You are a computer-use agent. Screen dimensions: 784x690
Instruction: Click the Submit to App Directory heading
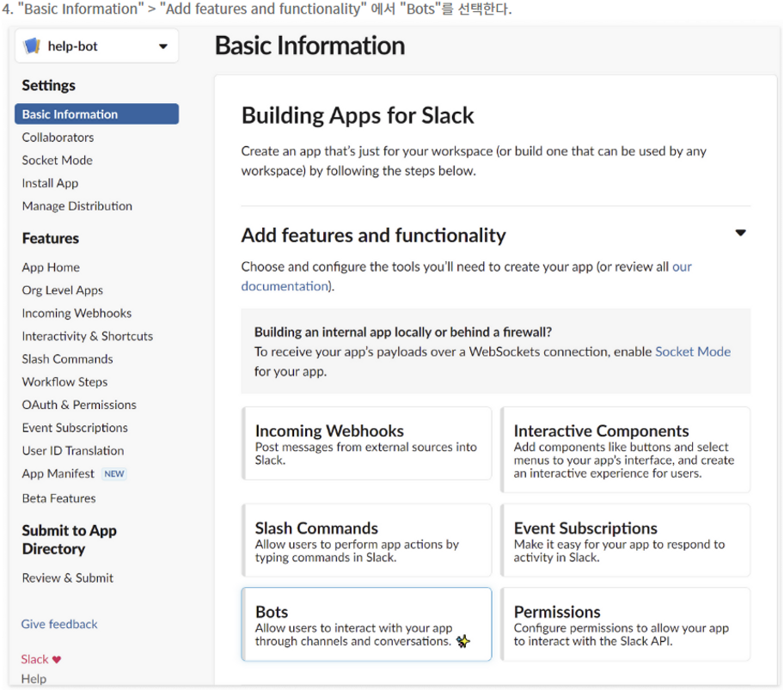pyautogui.click(x=70, y=540)
